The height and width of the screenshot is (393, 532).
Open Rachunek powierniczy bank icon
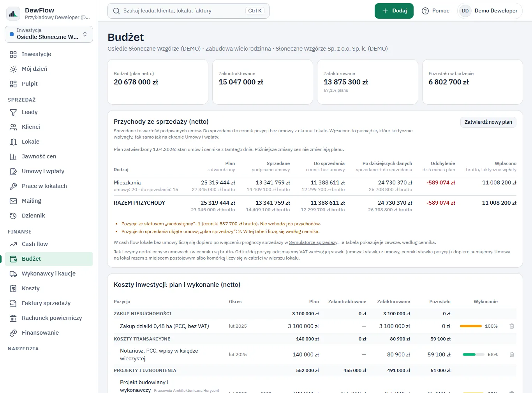(13, 318)
